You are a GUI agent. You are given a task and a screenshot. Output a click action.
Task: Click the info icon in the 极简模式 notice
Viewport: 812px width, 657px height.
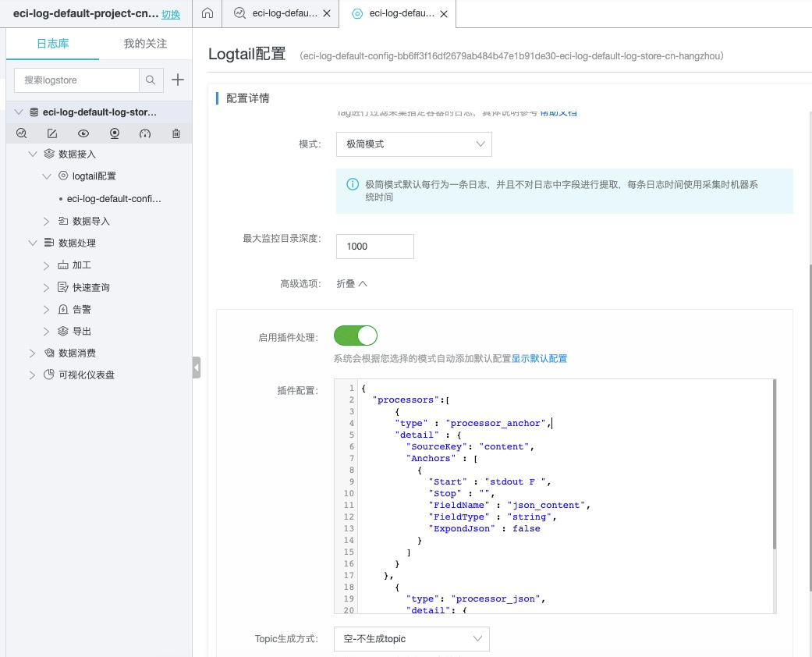[x=353, y=184]
